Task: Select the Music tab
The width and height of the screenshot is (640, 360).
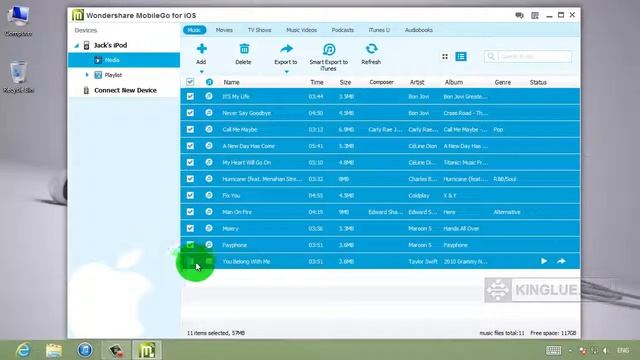Action: [194, 30]
